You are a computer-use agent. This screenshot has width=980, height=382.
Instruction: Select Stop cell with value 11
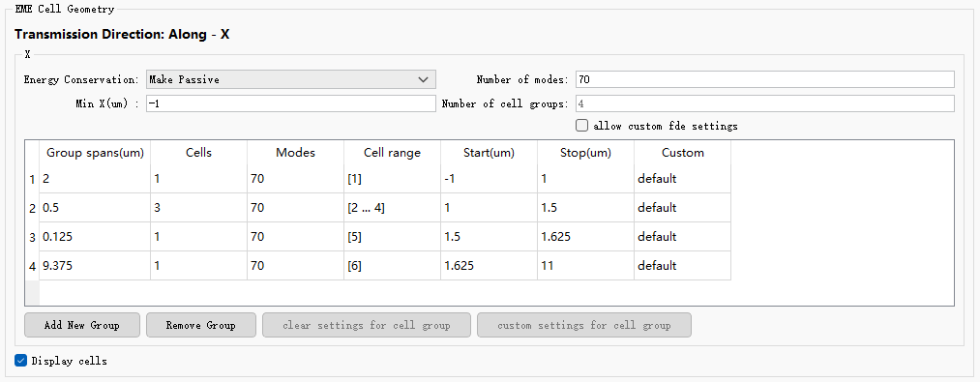(x=585, y=266)
